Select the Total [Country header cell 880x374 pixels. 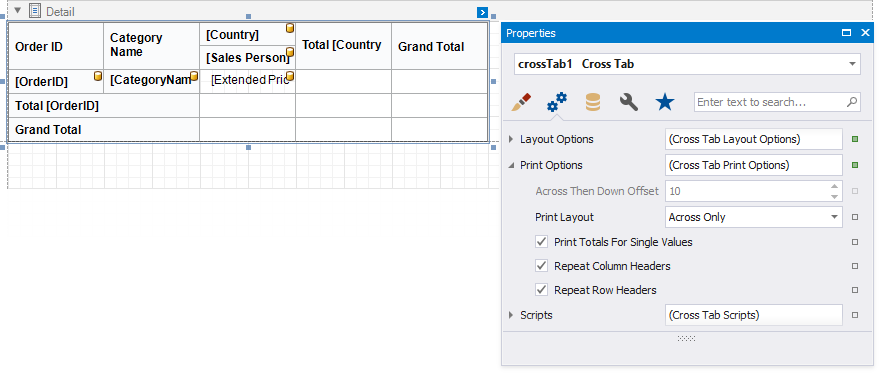tap(343, 46)
